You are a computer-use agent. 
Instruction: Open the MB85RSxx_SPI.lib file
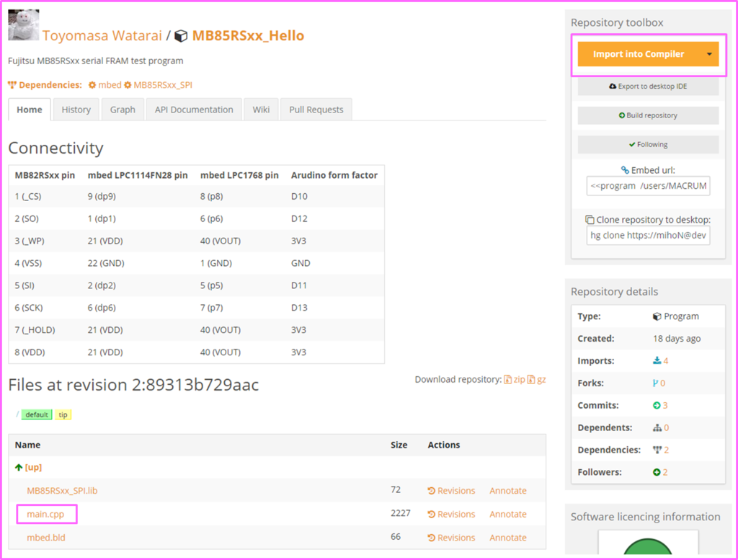point(62,491)
